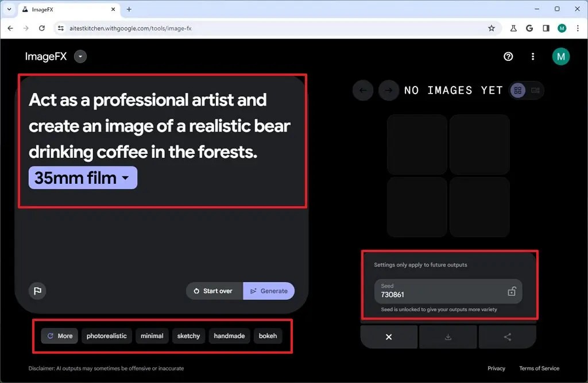The height and width of the screenshot is (383, 588).
Task: Click the previous arrow above the image grid
Action: click(x=362, y=90)
